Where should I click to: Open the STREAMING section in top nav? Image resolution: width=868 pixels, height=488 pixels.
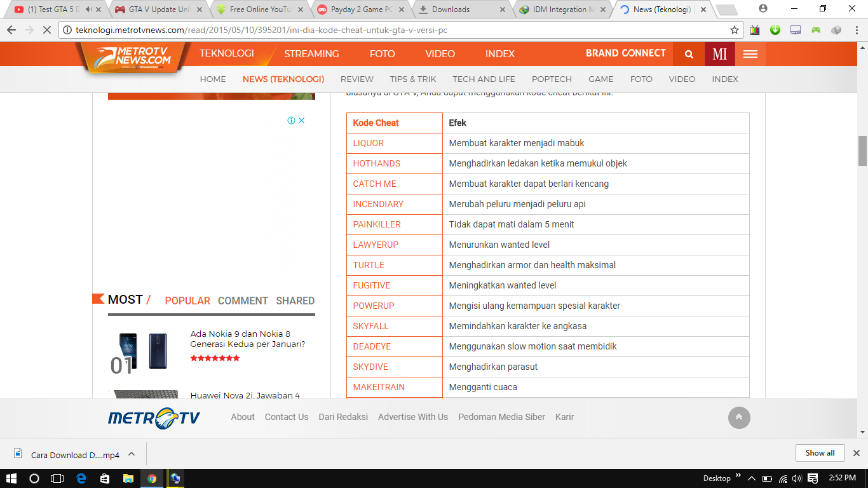point(311,54)
